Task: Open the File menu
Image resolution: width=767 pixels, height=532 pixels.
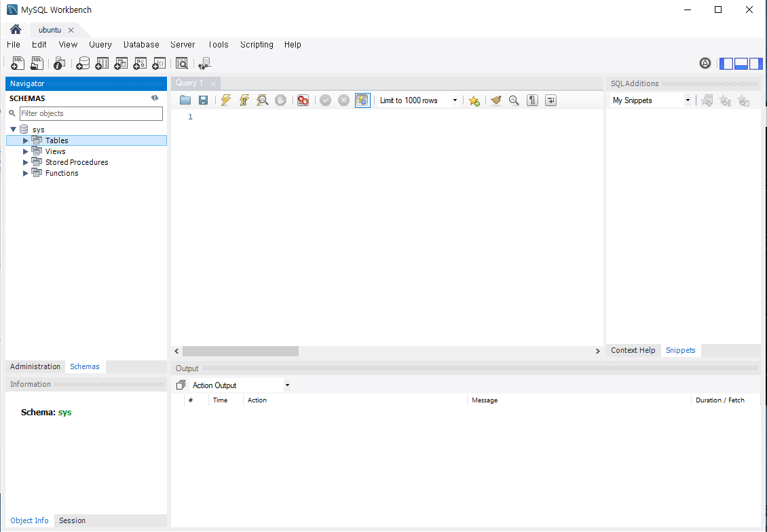Action: coord(14,45)
